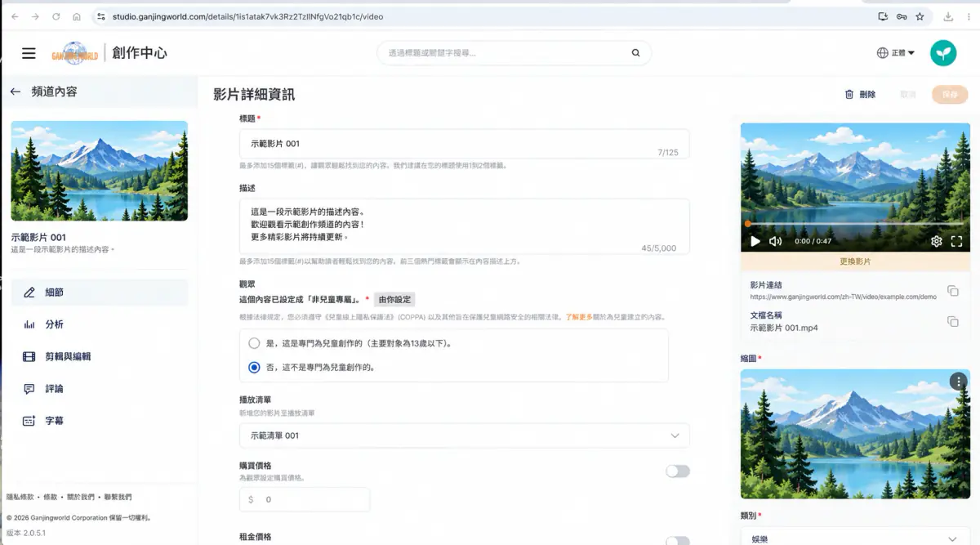Click the 標題 title input field
The width and height of the screenshot is (980, 545).
[464, 144]
